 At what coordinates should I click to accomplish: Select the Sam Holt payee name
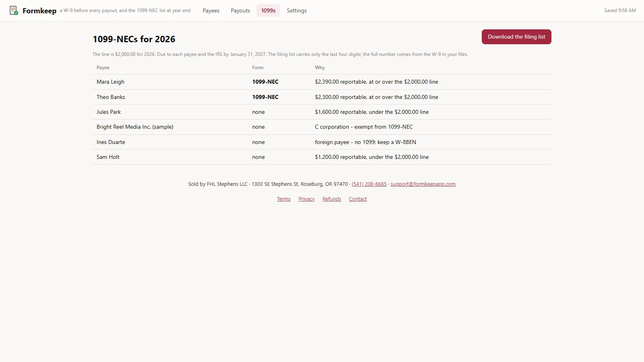[x=108, y=157]
